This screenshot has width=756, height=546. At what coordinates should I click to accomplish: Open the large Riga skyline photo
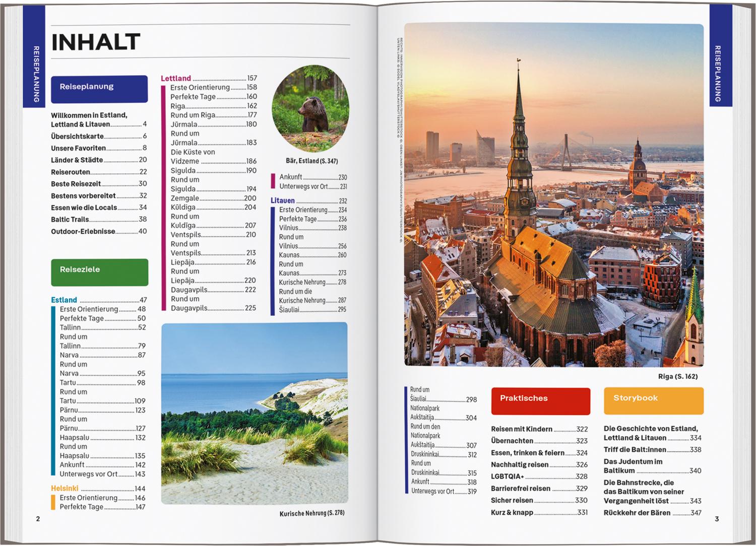coord(554,195)
